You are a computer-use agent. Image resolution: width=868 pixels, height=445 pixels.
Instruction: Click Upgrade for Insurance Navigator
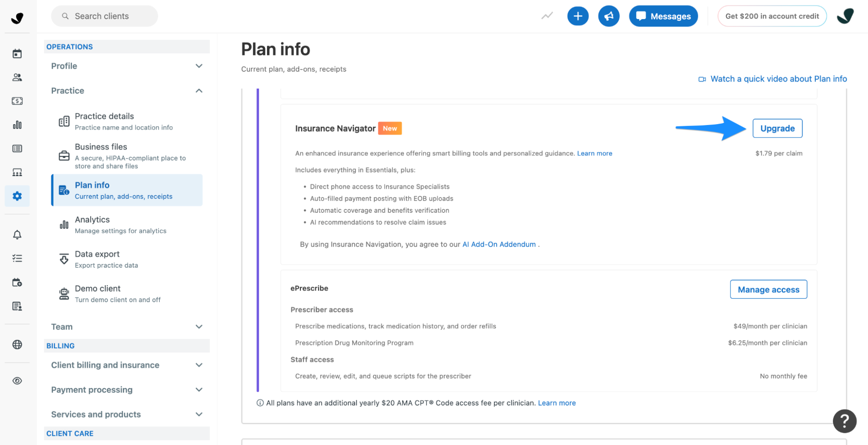pyautogui.click(x=777, y=129)
